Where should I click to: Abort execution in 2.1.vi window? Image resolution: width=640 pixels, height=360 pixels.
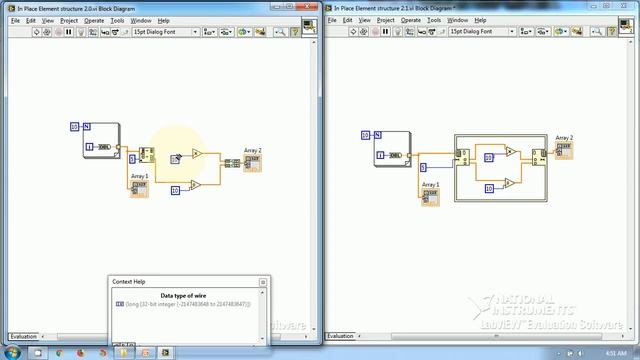(375, 31)
